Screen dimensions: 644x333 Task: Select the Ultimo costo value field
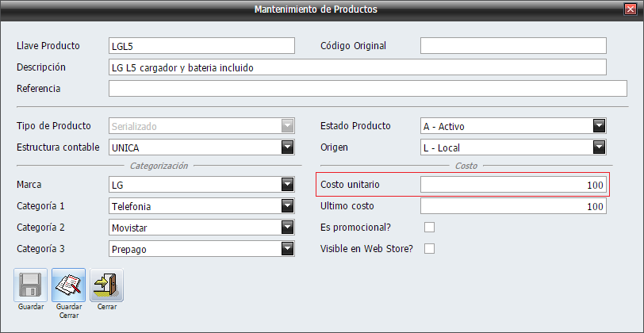coord(513,206)
